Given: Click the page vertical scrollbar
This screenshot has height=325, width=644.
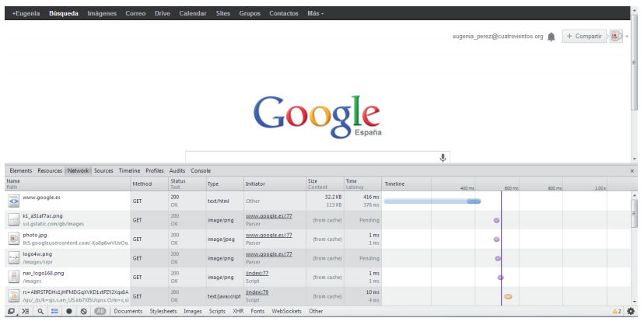Looking at the screenshot, I should click(634, 62).
